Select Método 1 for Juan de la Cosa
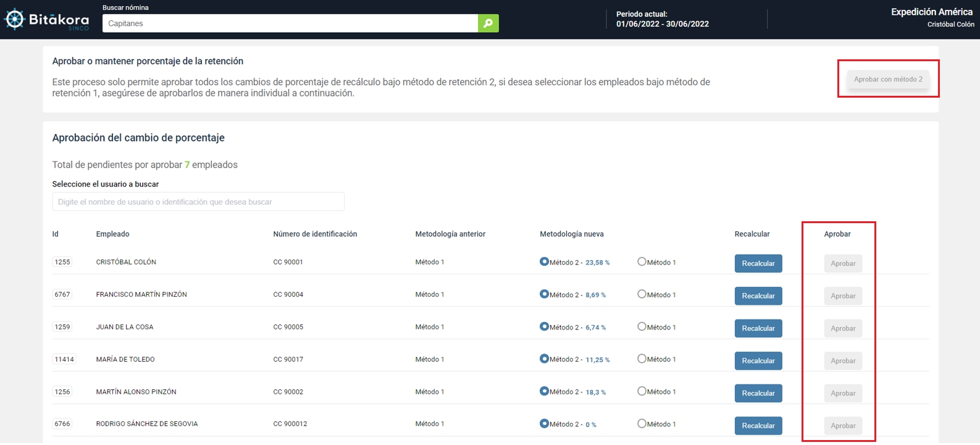The height and width of the screenshot is (445, 980). click(x=642, y=326)
